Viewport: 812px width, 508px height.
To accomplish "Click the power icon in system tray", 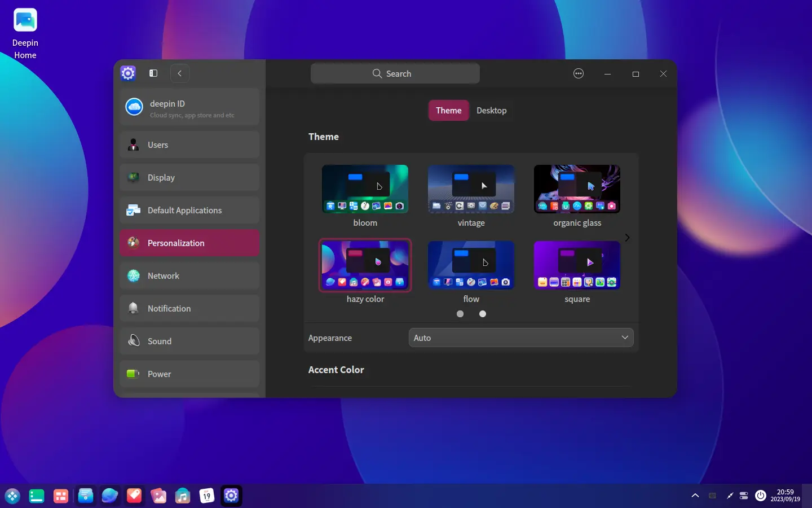I will [761, 496].
